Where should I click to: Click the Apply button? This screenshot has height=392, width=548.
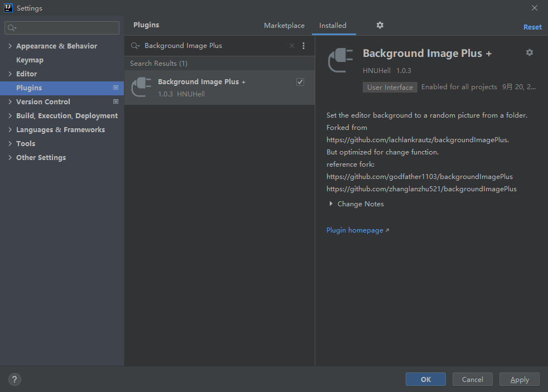[x=520, y=379]
